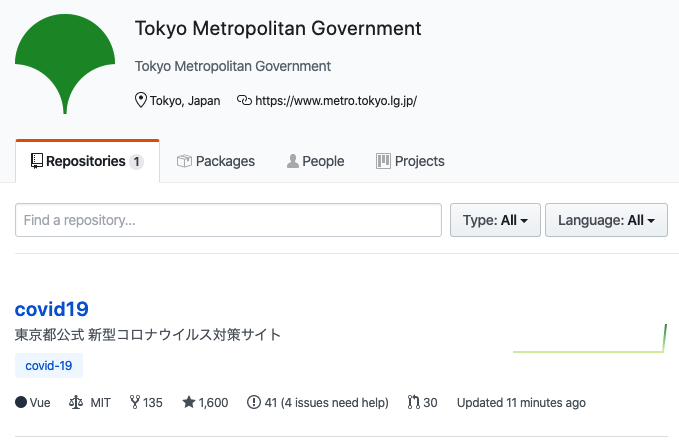Click the Projects board icon
This screenshot has width=679, height=445.
coord(383,161)
